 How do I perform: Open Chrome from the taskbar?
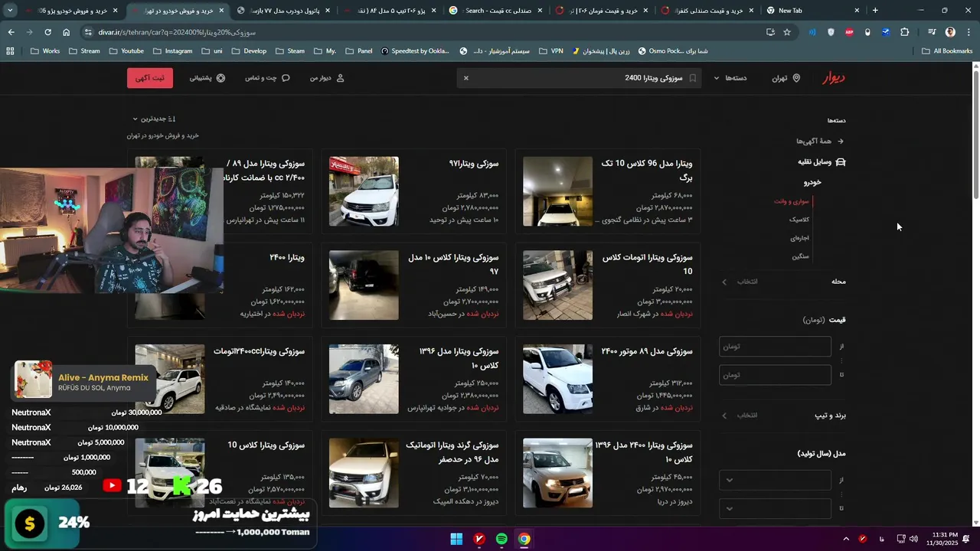[x=524, y=539]
